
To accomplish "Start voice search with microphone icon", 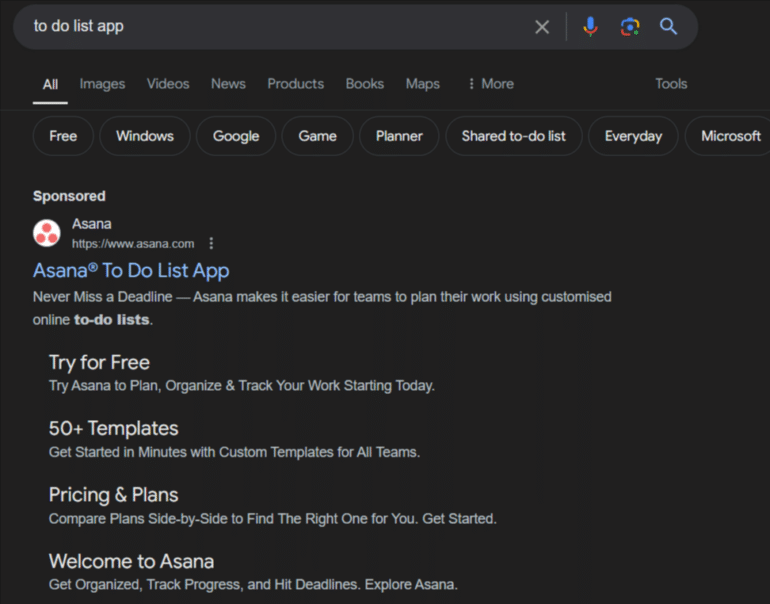I will (590, 27).
